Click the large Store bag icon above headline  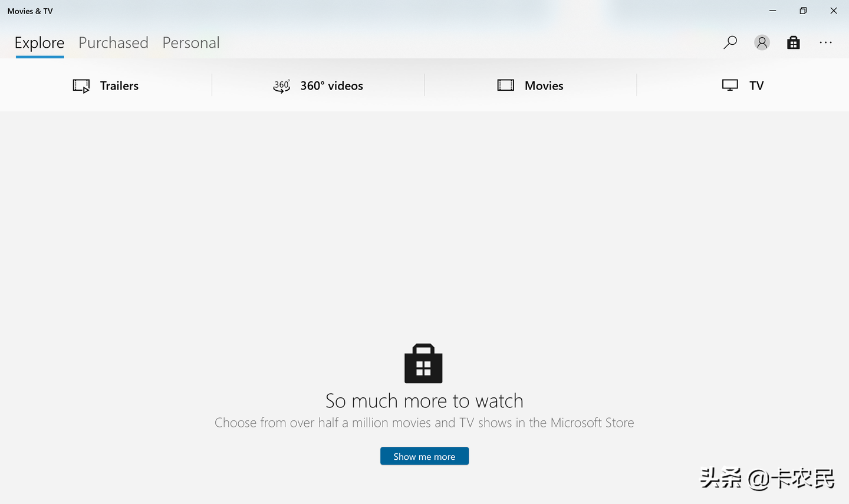coord(423,363)
